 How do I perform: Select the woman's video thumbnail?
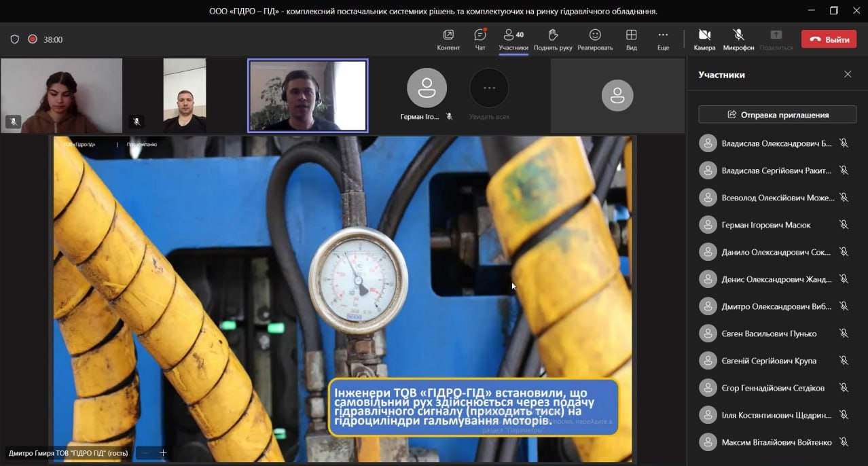click(61, 96)
